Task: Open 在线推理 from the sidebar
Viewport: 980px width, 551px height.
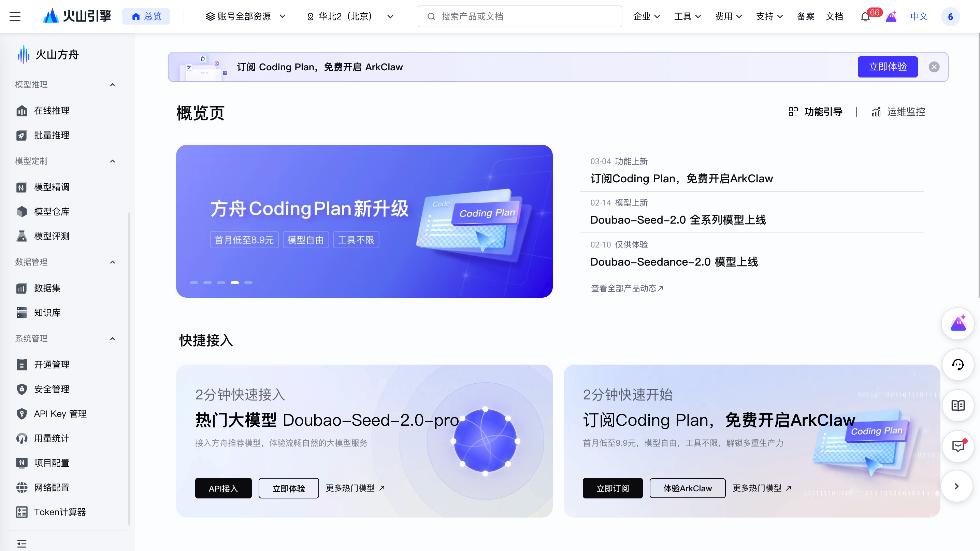Action: [x=52, y=111]
